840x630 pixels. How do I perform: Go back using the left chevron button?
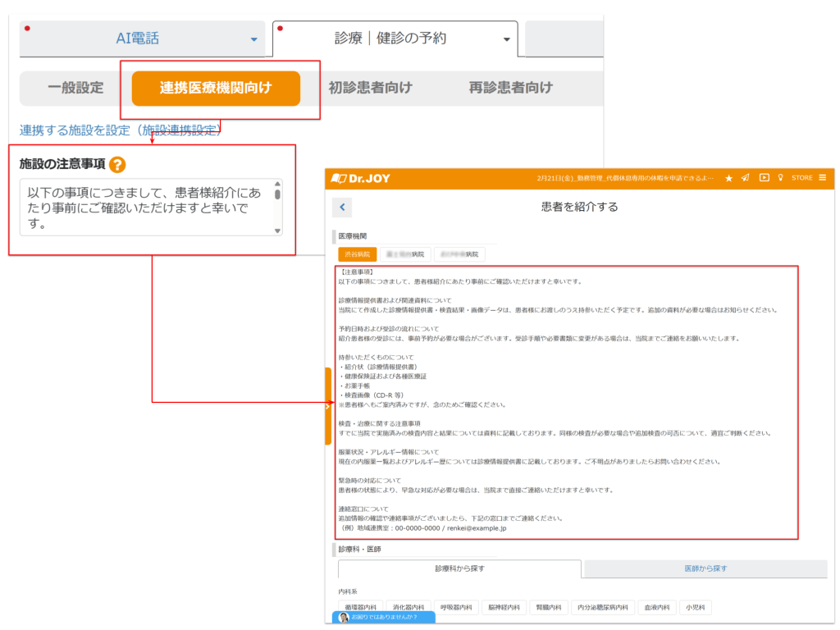click(342, 208)
